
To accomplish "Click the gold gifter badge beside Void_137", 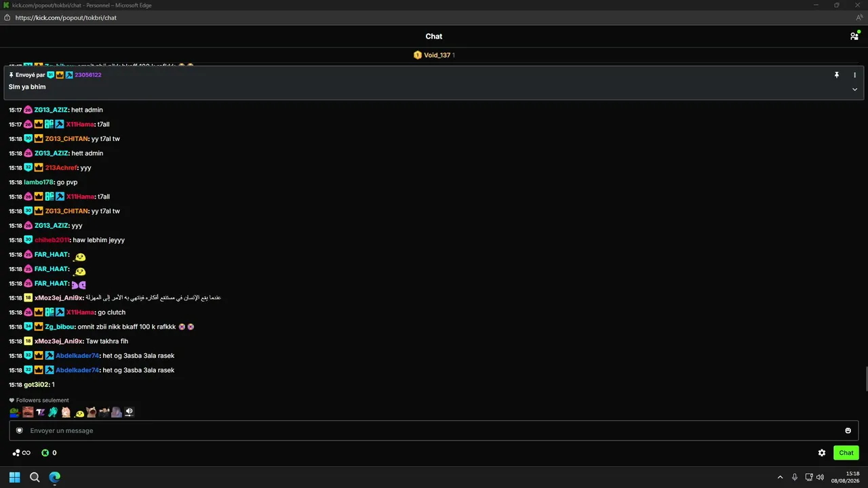I will [418, 55].
